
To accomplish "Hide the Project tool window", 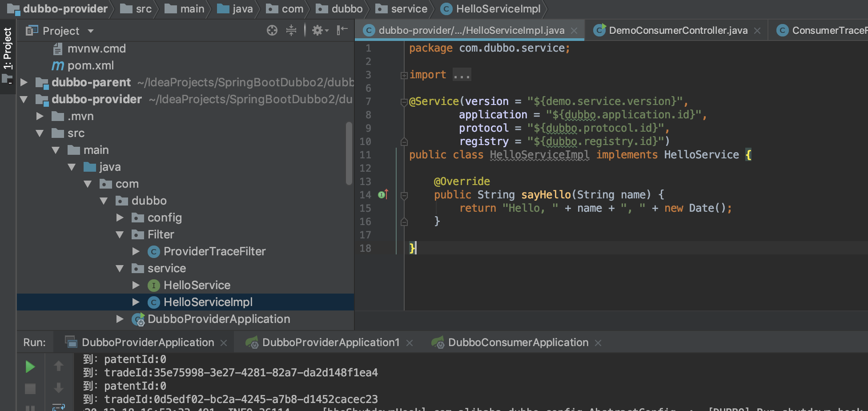I will click(342, 30).
